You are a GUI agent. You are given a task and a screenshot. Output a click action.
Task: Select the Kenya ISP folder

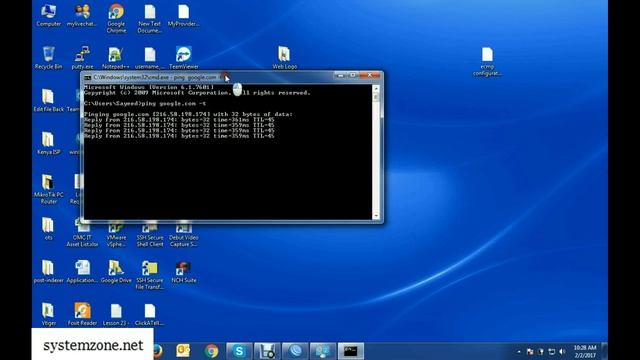[49, 143]
